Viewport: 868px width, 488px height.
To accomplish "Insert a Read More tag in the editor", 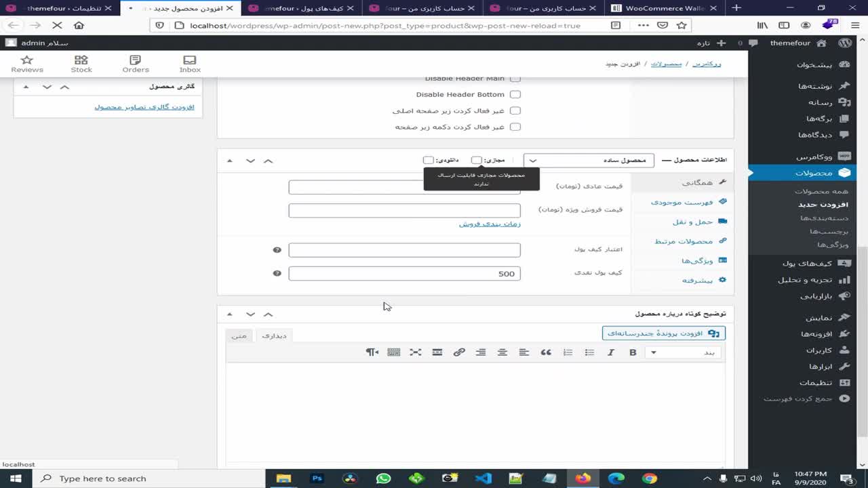I will click(437, 352).
